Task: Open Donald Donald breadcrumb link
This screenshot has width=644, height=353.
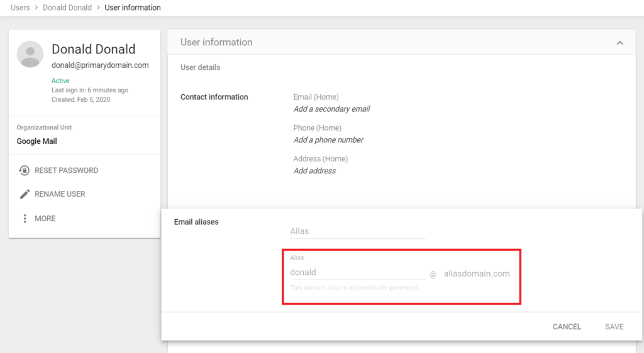Action: (x=67, y=8)
